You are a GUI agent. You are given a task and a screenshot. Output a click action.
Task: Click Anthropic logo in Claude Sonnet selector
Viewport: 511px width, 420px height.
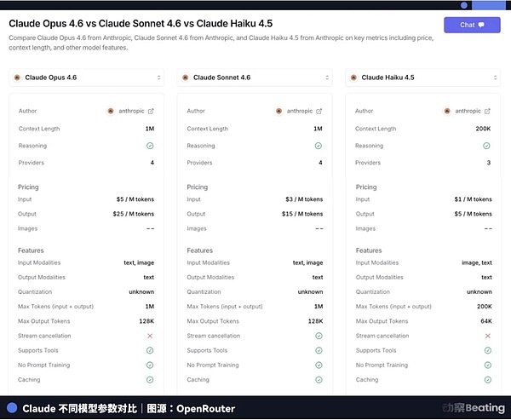[x=187, y=78]
